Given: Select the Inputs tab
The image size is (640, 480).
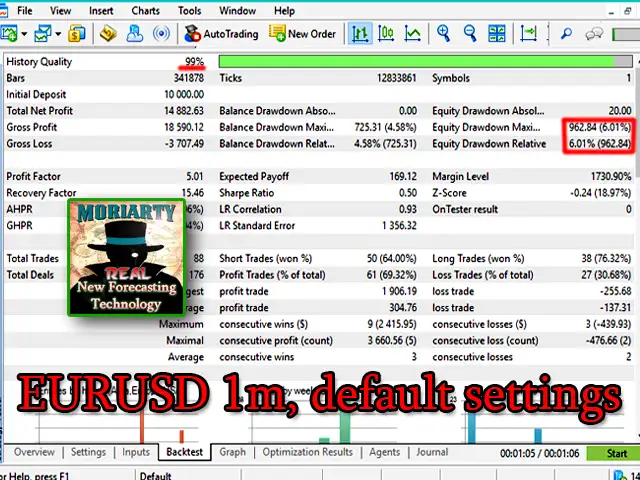Looking at the screenshot, I should click(136, 452).
